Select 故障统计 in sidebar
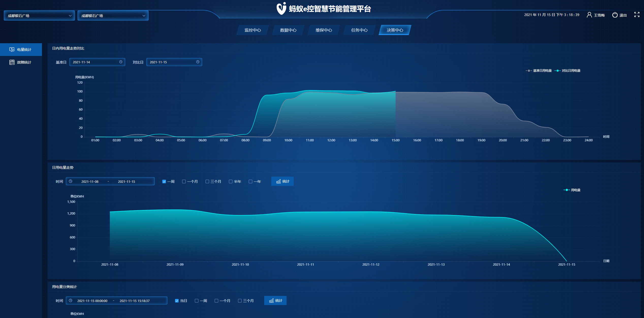This screenshot has width=644, height=318. click(21, 62)
